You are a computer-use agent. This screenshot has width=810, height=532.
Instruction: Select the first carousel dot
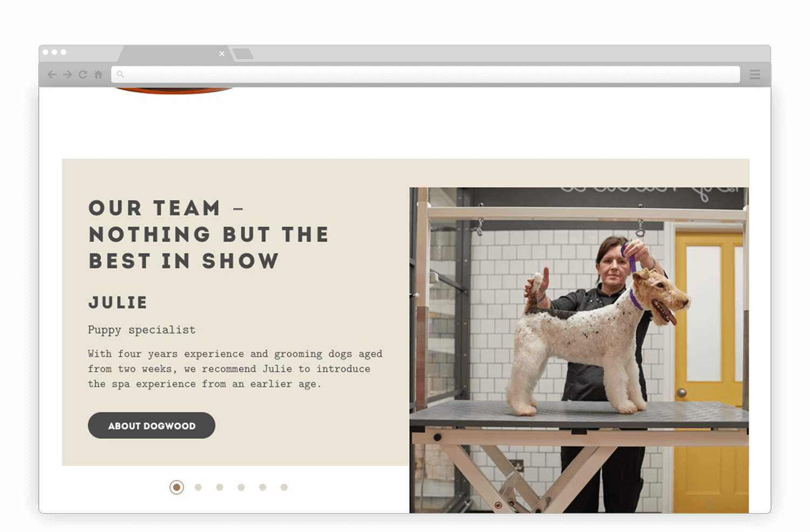tap(177, 487)
